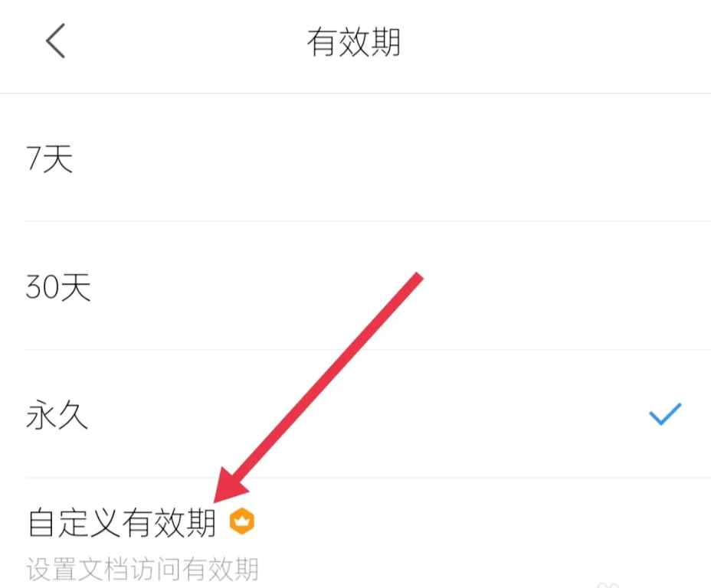Click the 永 character in the 永久 label
This screenshot has height=588, width=711.
(41, 414)
